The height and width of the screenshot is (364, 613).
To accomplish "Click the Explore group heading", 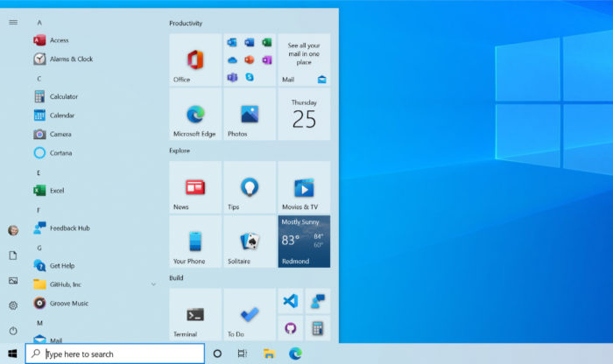I will (x=180, y=150).
